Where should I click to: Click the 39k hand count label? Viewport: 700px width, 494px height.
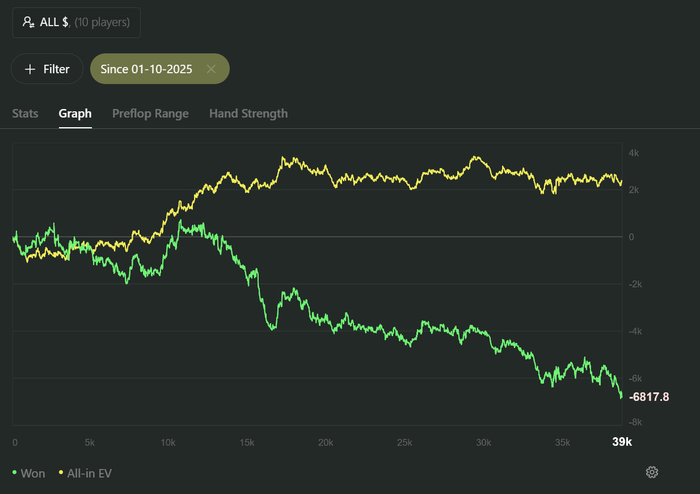(x=621, y=442)
